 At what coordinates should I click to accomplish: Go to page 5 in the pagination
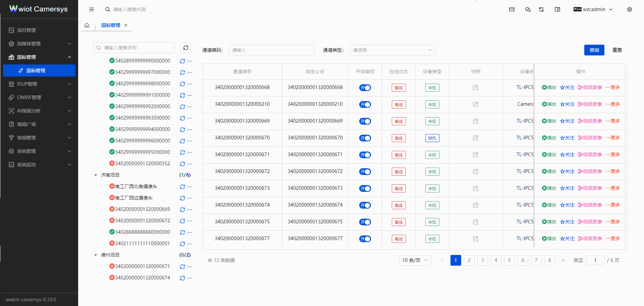509,260
